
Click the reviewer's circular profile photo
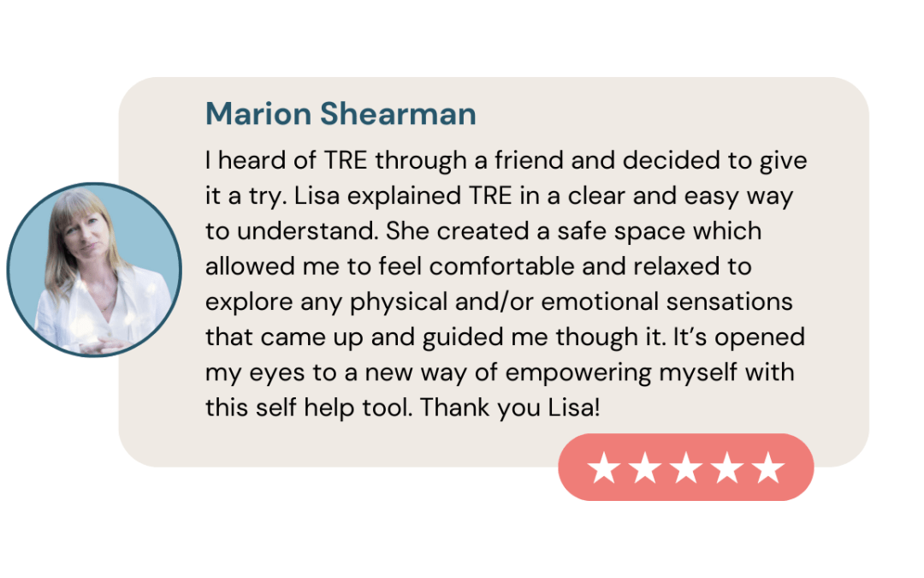(x=94, y=270)
